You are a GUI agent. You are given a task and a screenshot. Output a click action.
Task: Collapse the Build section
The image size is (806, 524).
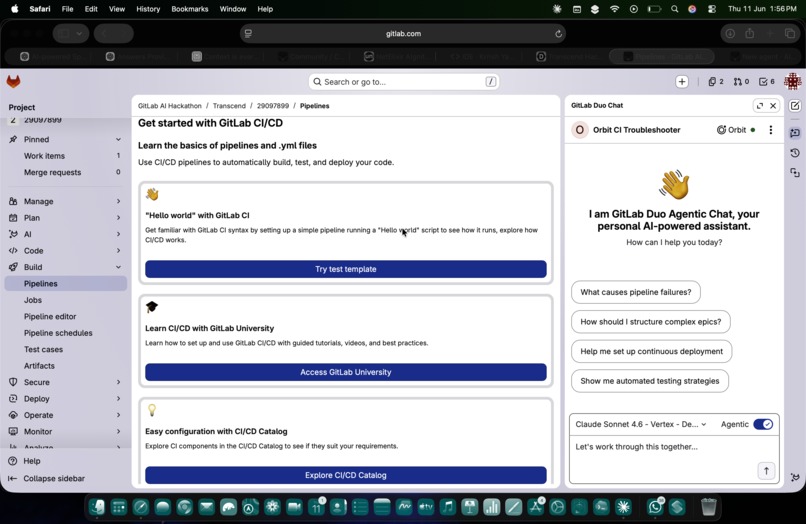coord(66,267)
